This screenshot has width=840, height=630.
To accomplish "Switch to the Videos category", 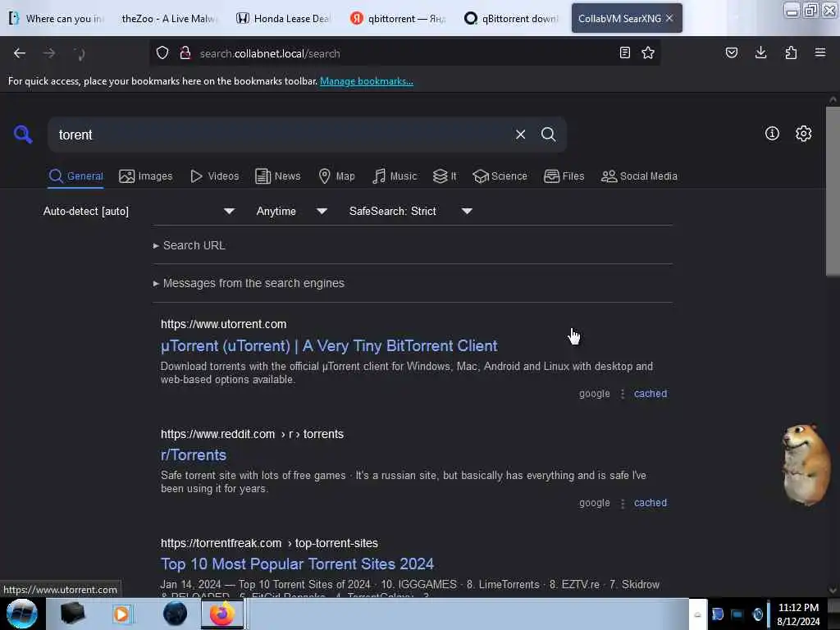I will [214, 176].
